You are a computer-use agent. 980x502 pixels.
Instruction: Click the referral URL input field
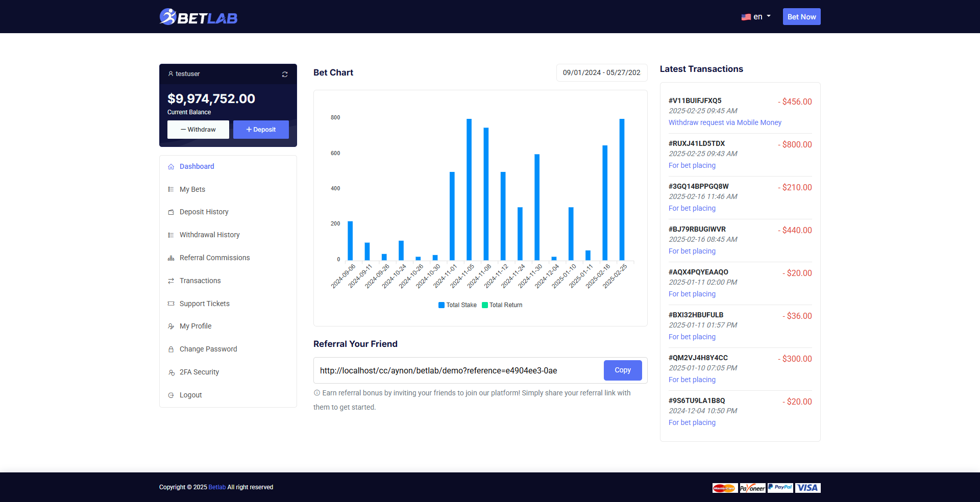pos(458,371)
